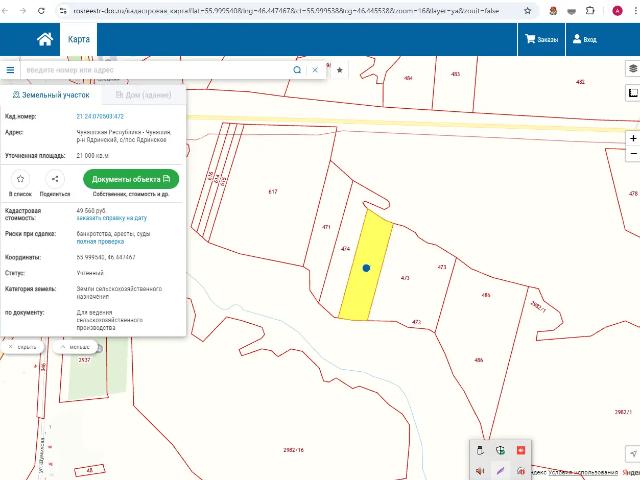Click the magnifier search icon
Screen dimensions: 640x480
297,70
